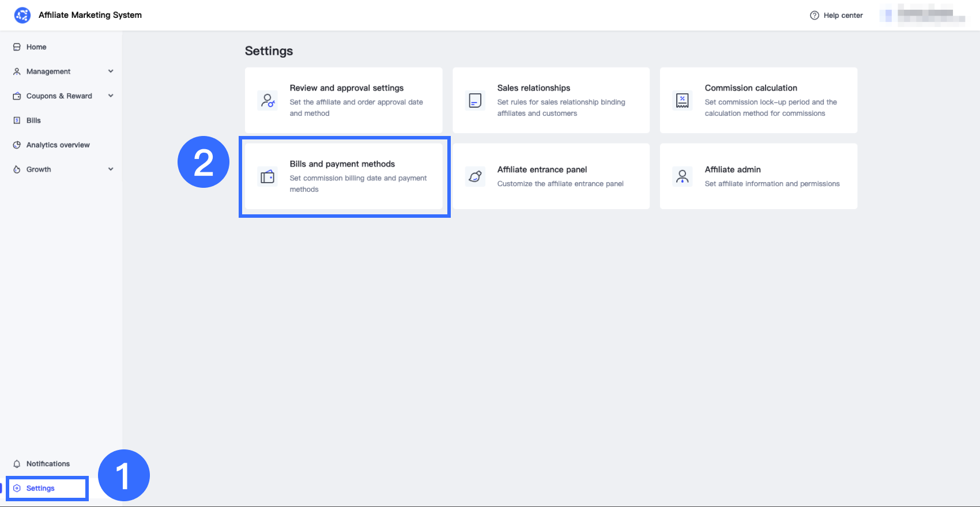Click the Affiliate entrance panel planet icon

click(475, 177)
